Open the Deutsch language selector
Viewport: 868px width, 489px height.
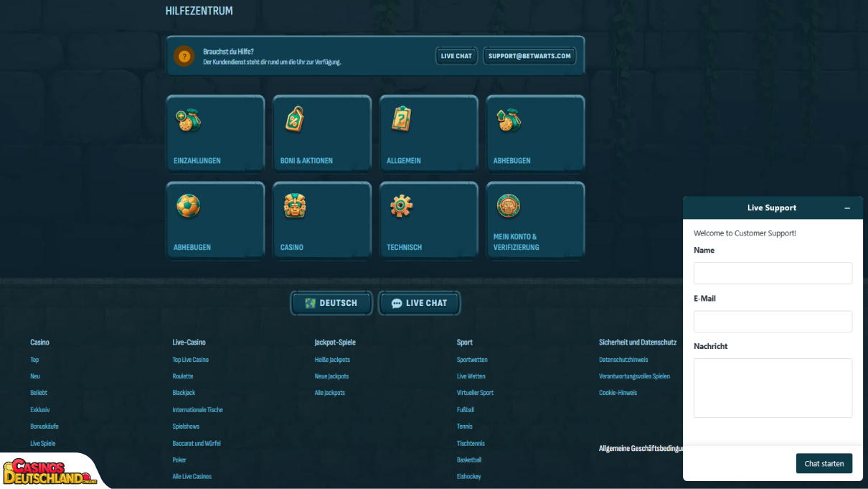click(331, 303)
